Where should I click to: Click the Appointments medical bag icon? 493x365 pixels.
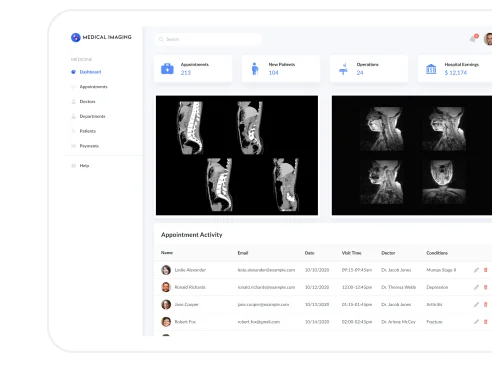point(167,69)
